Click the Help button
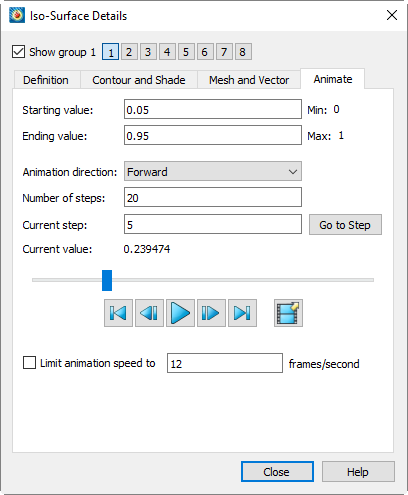This screenshot has height=495, width=408. click(358, 472)
